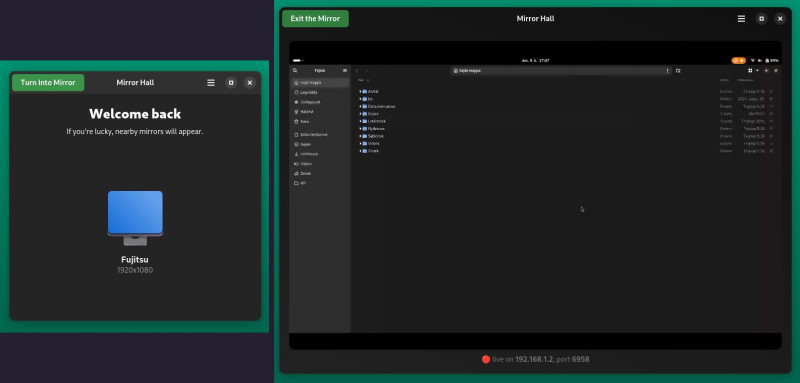The image size is (800, 383).
Task: Select Saját mappa home in mirrored sidebar
Action: pyautogui.click(x=320, y=82)
